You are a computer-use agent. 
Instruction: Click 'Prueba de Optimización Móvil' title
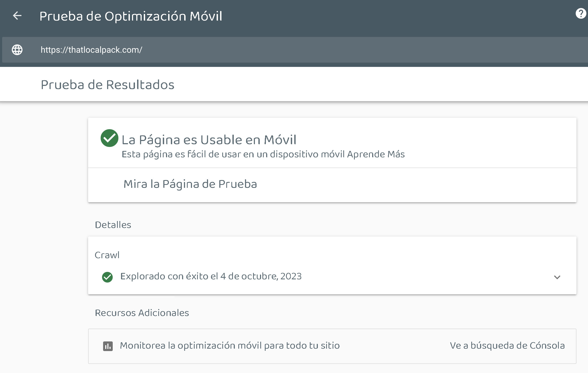tap(131, 16)
